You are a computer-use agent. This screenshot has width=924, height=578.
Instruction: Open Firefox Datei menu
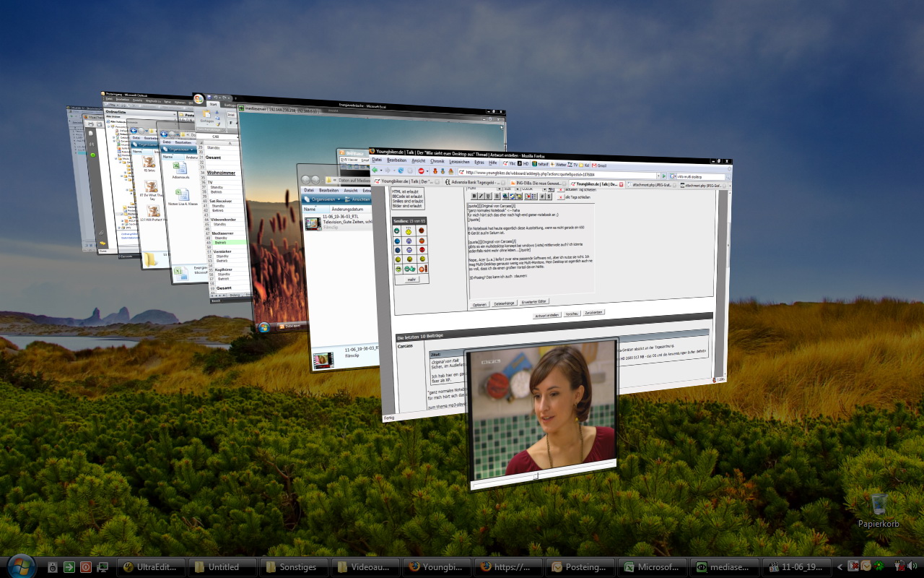[x=377, y=160]
